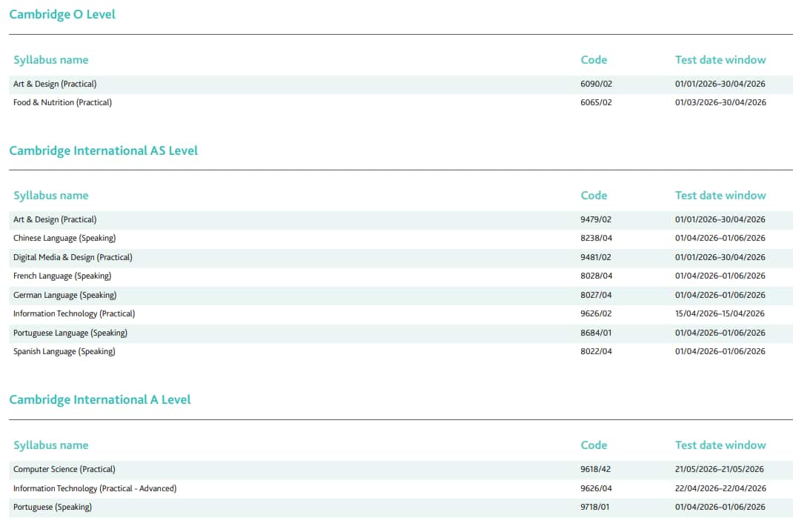Select French Language (Speaking) syllabus
The height and width of the screenshot is (532, 793).
[x=62, y=276]
